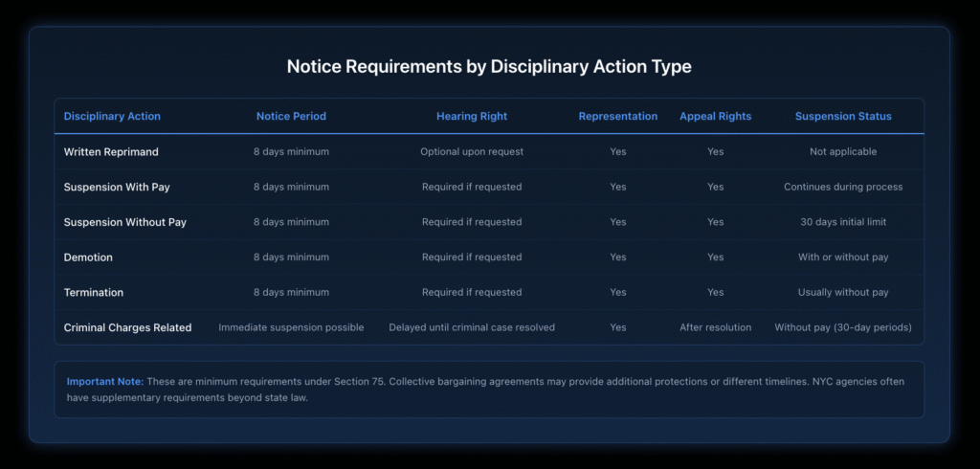Click Termination's 8 days minimum cell
Image resolution: width=980 pixels, height=469 pixels.
point(291,292)
